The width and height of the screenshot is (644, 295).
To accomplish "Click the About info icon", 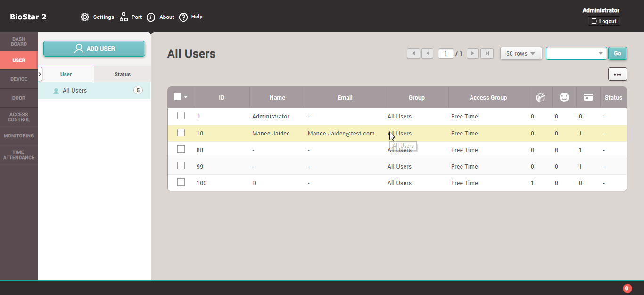I will [151, 17].
